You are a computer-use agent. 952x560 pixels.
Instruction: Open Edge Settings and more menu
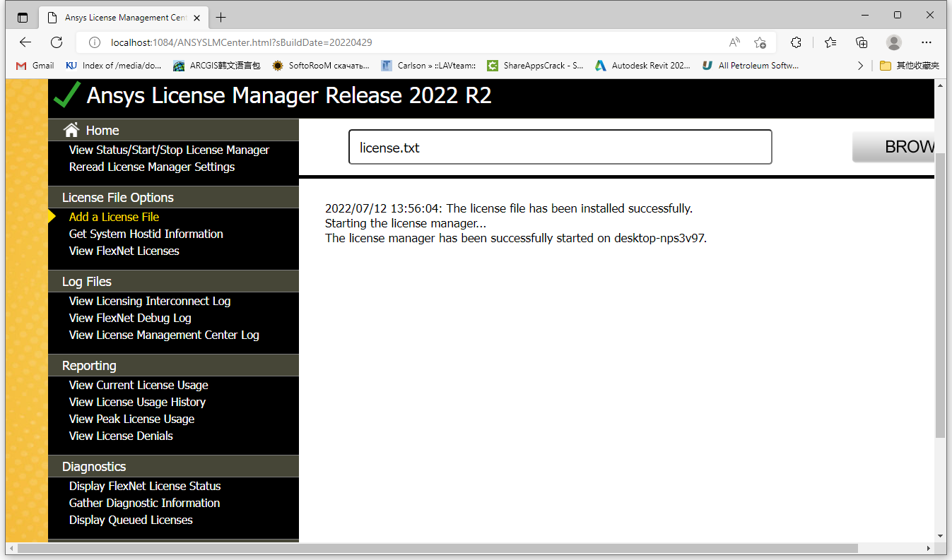[x=927, y=42]
